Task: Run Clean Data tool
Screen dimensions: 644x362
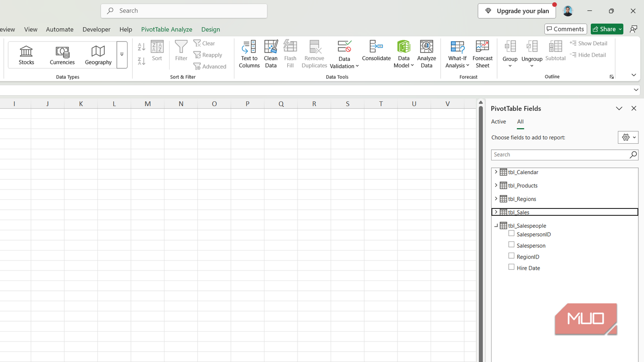Action: pos(271,54)
